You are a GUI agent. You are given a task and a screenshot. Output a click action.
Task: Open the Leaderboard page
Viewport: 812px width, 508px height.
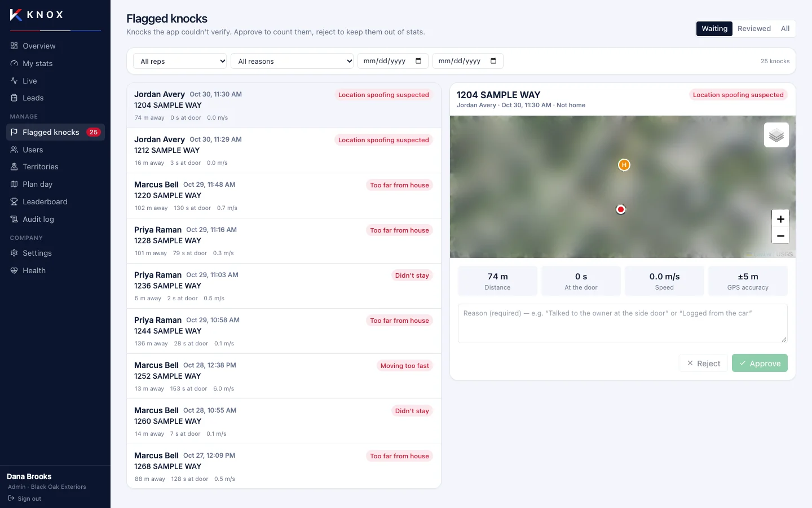pos(55,202)
